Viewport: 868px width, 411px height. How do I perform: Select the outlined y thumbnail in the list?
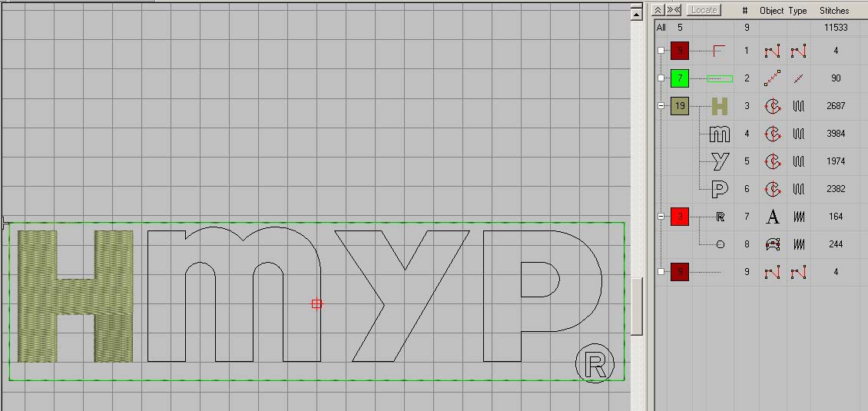(x=721, y=161)
